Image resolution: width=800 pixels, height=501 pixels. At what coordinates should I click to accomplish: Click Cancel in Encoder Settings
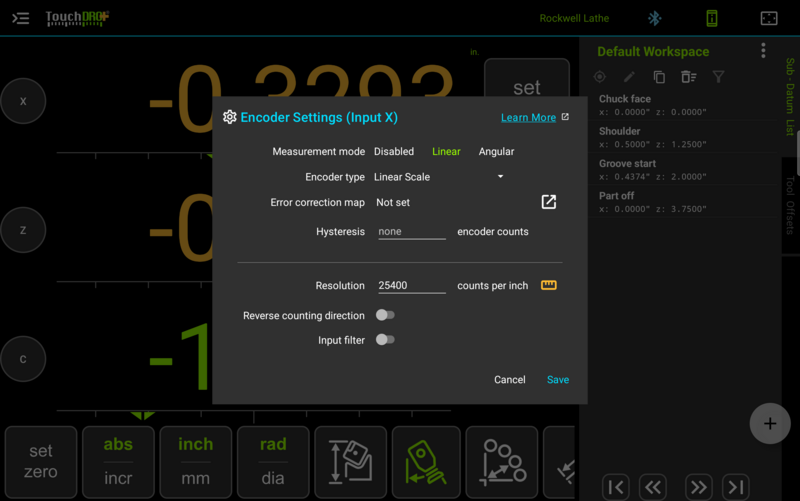510,380
